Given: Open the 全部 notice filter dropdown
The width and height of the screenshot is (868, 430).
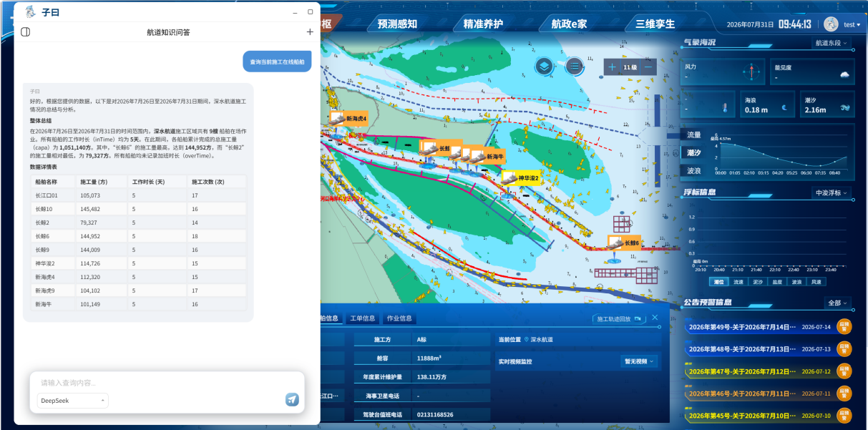Looking at the screenshot, I should (x=838, y=303).
